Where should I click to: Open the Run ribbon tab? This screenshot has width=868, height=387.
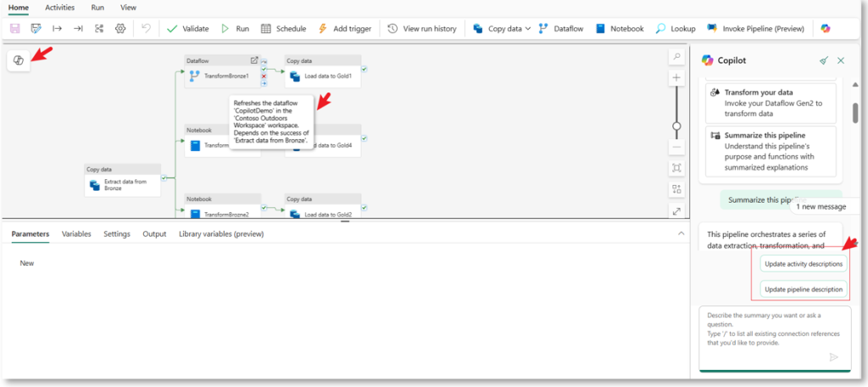[97, 8]
